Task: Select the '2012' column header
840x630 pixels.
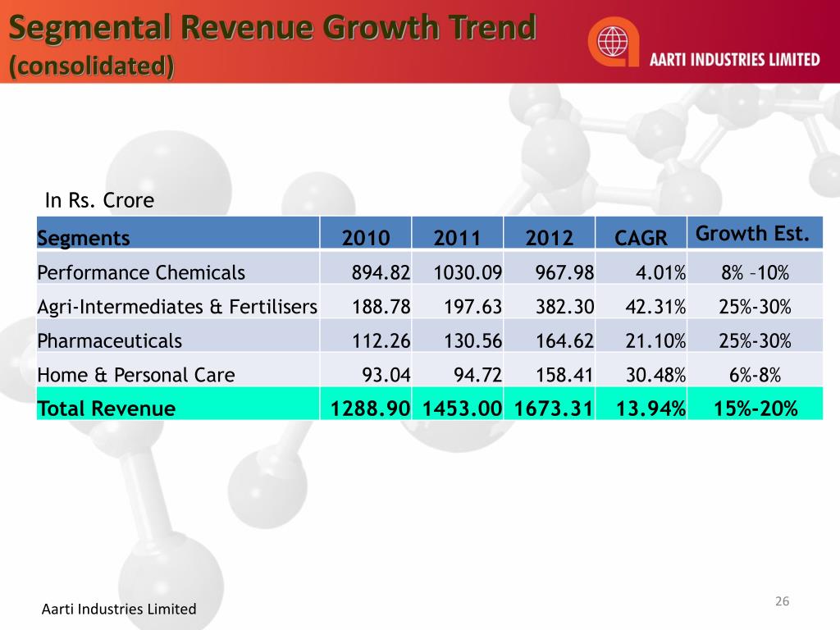Action: (x=549, y=238)
